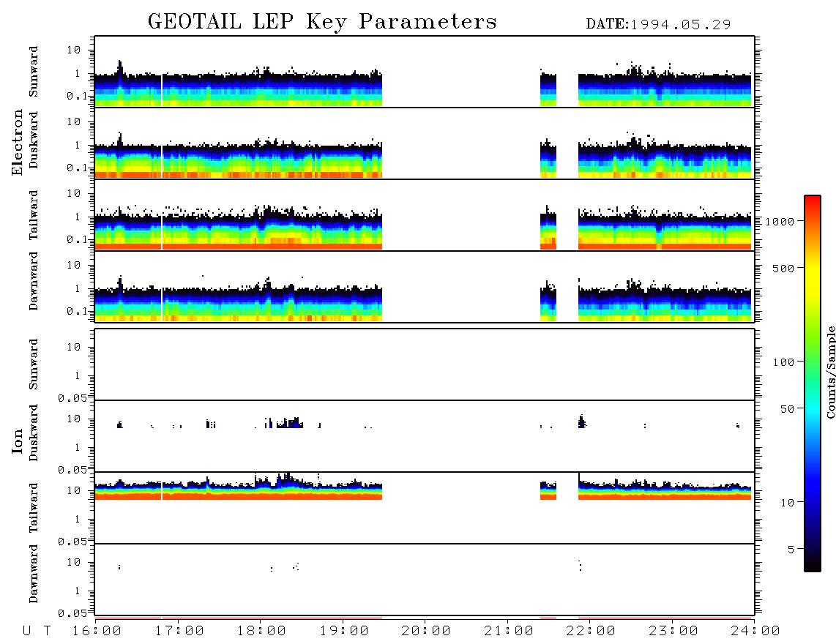Click the rainbow Counts/Sample color bar
The height and width of the screenshot is (644, 836).
tap(813, 383)
